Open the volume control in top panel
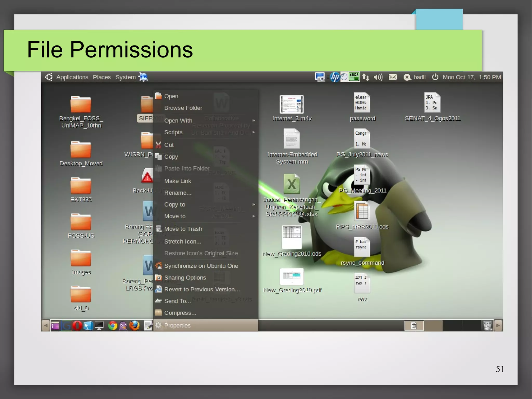 point(378,77)
